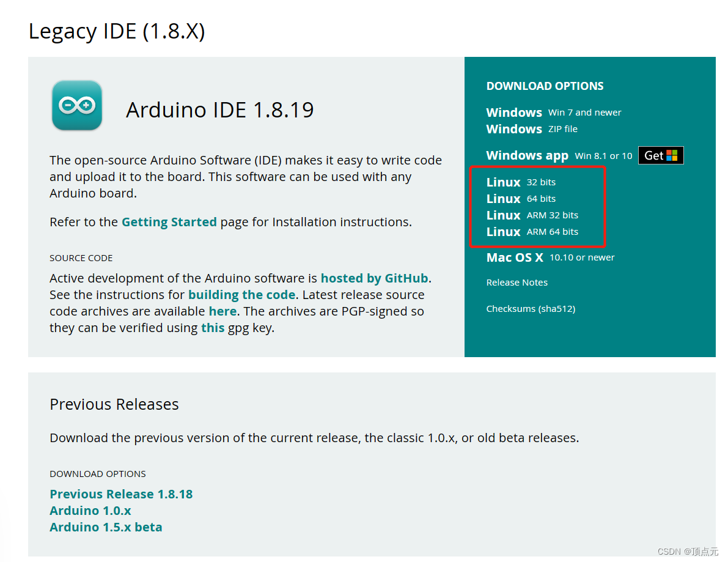Download Linux ARM 64 bits version
Viewport: 728px width, 562px height.
point(532,232)
